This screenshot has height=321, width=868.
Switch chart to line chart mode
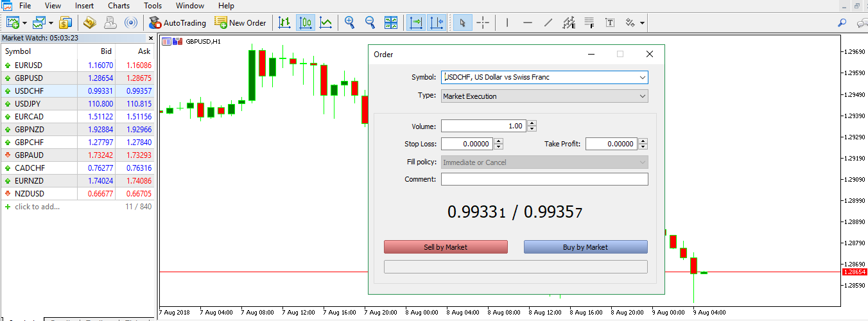tap(326, 22)
